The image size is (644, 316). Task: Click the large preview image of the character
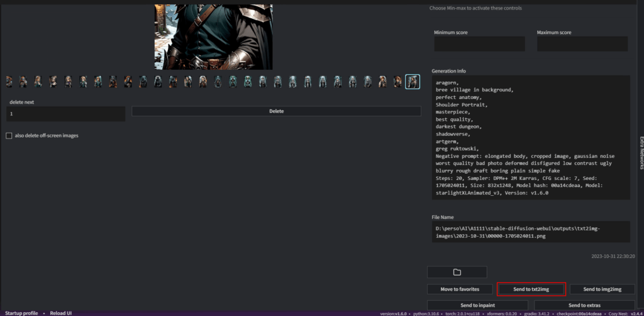213,35
